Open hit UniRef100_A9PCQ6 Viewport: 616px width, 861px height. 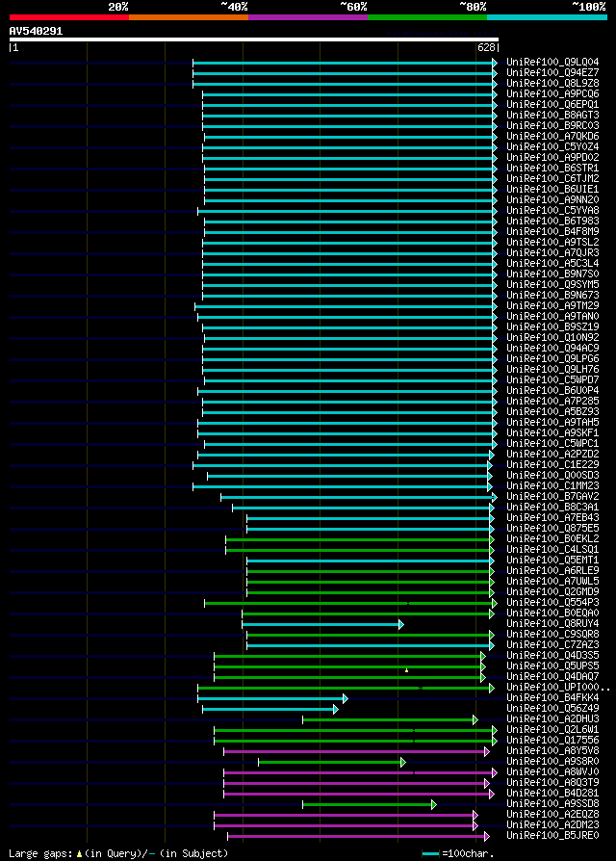[x=552, y=93]
